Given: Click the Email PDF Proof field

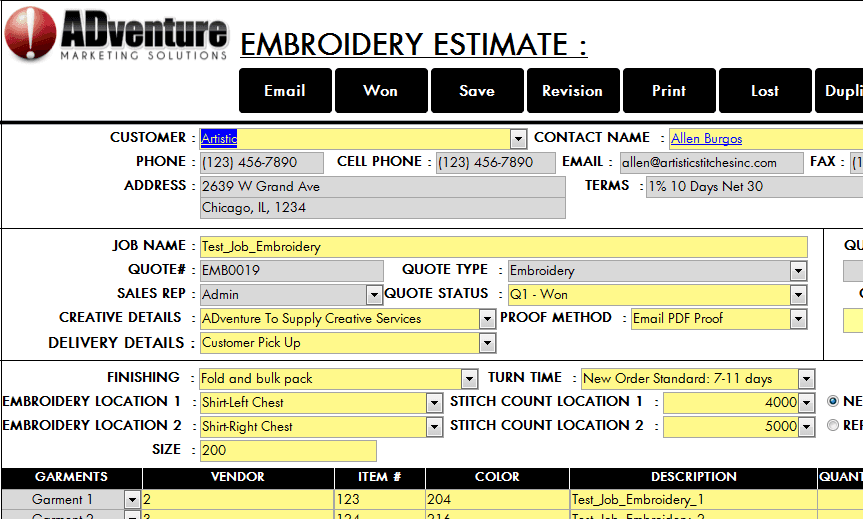Looking at the screenshot, I should pos(711,319).
